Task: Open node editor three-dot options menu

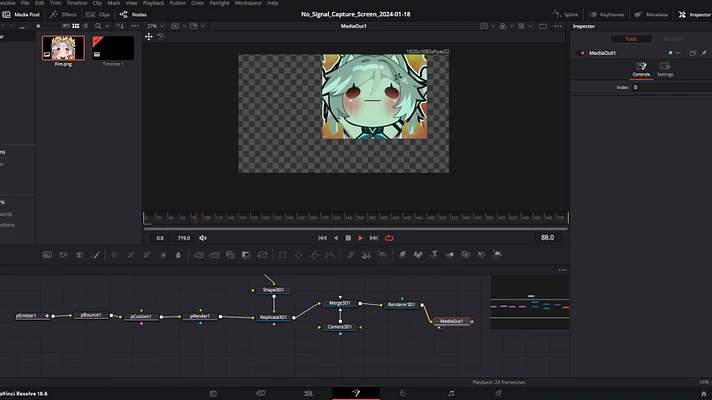Action: 562,270
